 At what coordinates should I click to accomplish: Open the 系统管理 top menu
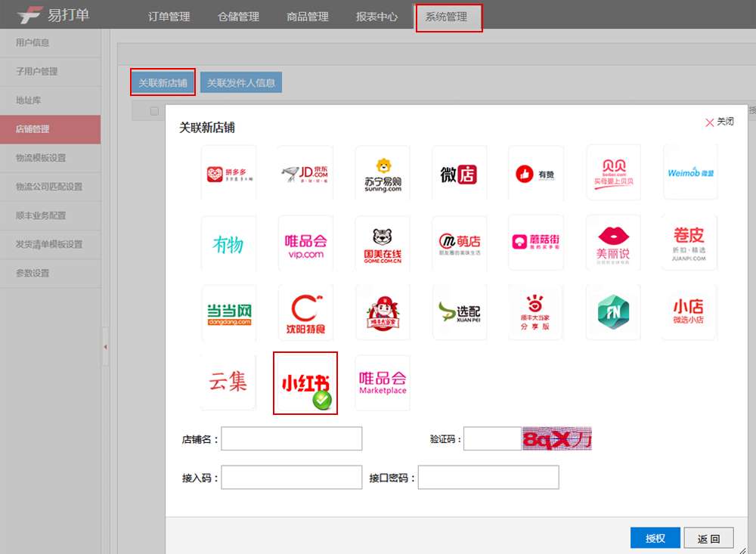click(448, 17)
